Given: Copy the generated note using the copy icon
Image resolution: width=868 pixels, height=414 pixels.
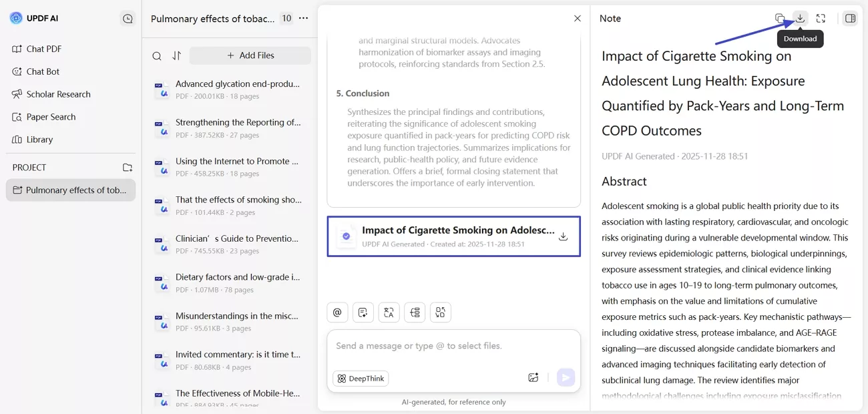Looking at the screenshot, I should tap(780, 18).
